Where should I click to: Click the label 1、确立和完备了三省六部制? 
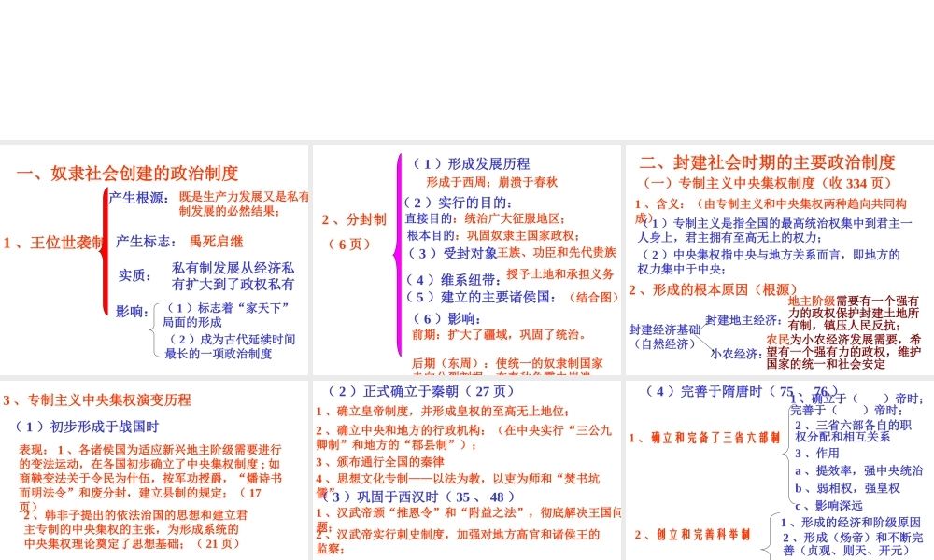(704, 438)
